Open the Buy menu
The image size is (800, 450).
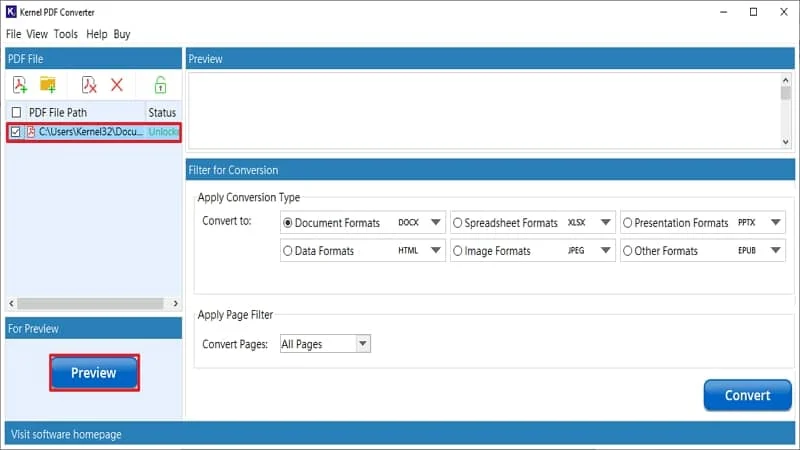tap(122, 34)
